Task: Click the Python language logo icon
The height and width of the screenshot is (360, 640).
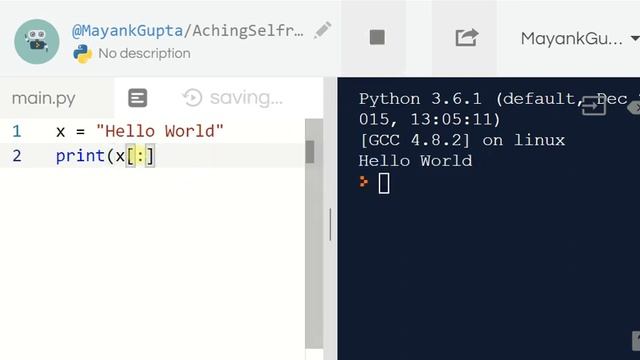Action: pyautogui.click(x=82, y=53)
